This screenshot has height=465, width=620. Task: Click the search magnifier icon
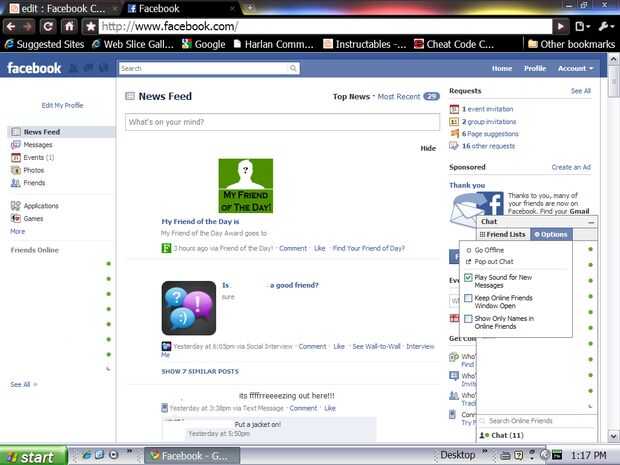click(293, 68)
